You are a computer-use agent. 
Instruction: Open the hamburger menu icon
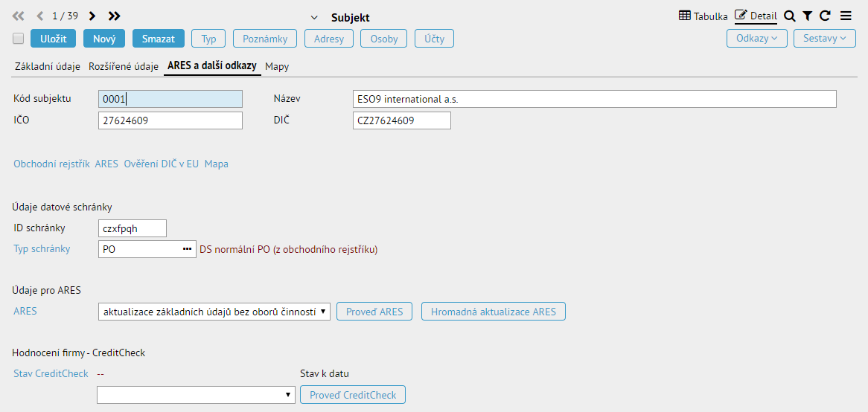click(x=846, y=16)
